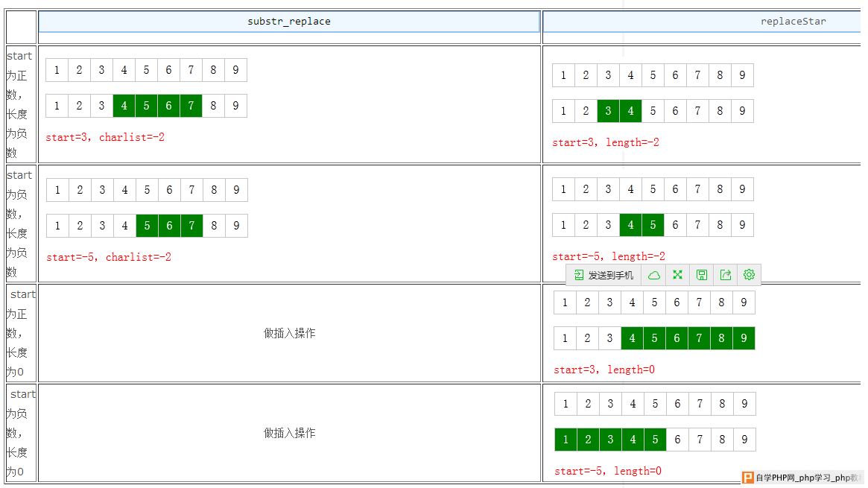Click the share export arrow icon

[x=725, y=275]
